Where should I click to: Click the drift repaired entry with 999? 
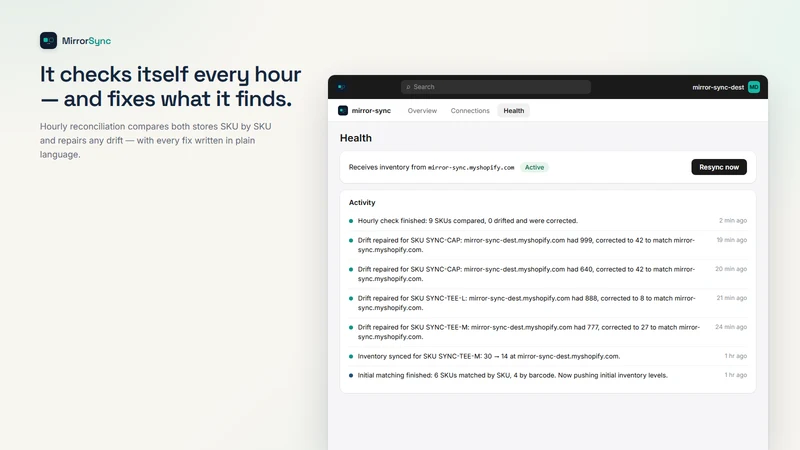pyautogui.click(x=547, y=245)
